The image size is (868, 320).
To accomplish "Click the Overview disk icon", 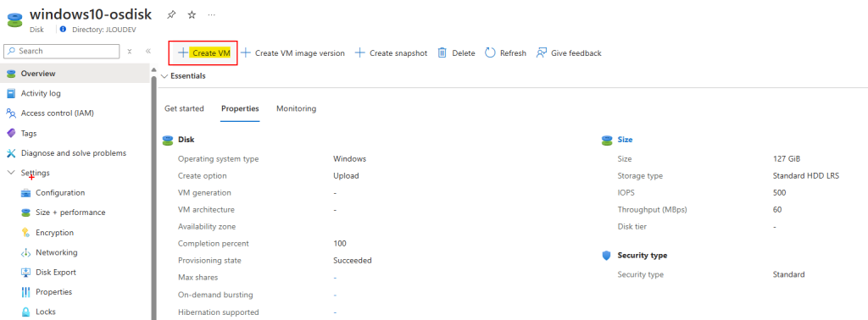I will (10, 74).
